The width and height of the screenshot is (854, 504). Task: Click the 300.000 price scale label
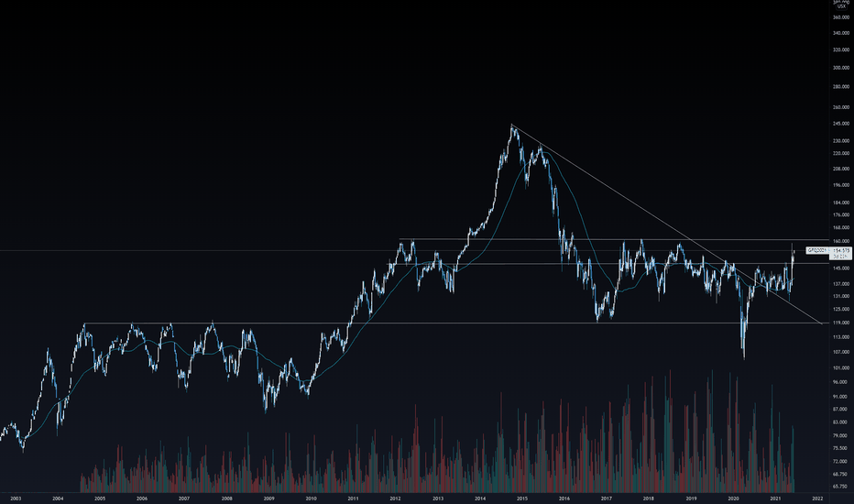[x=841, y=68]
